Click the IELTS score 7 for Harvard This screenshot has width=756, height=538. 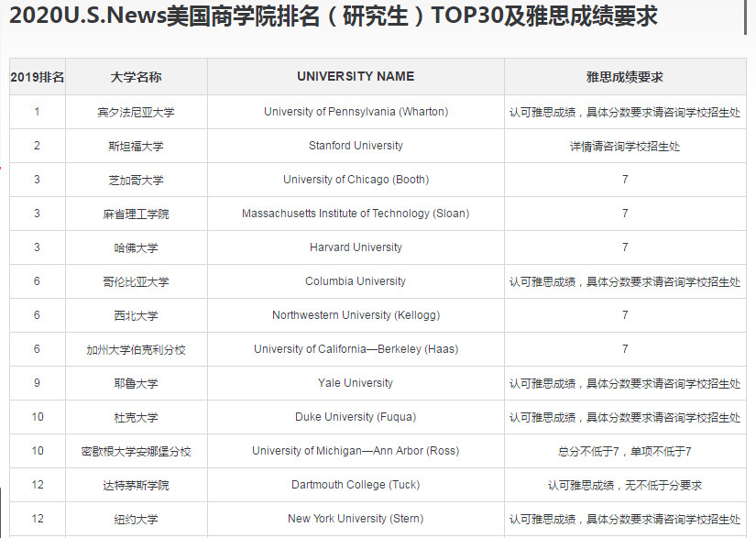625,247
